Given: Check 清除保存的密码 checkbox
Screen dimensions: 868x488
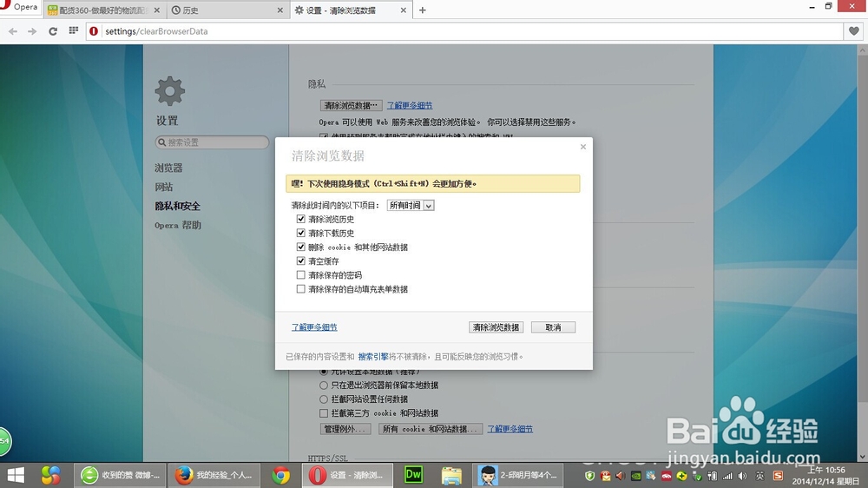Looking at the screenshot, I should click(300, 274).
